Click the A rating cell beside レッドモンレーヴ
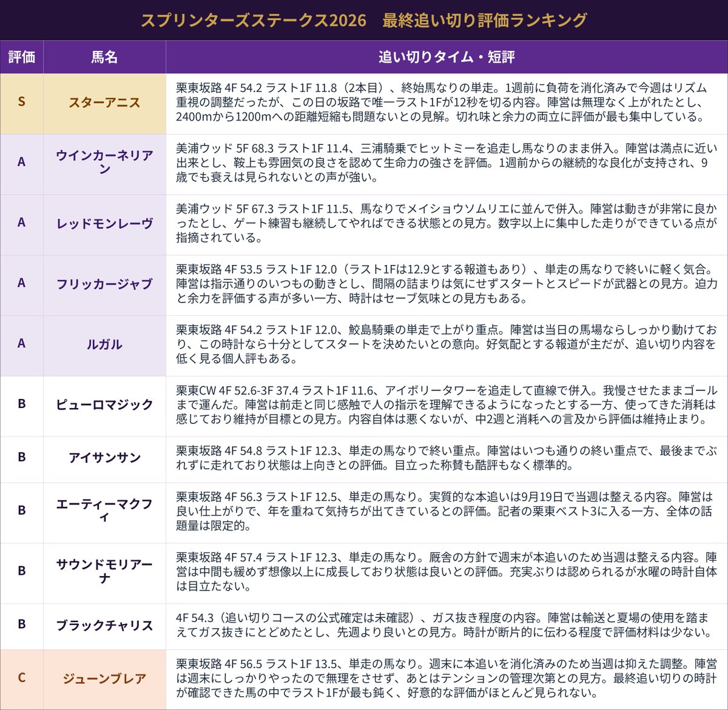The width and height of the screenshot is (728, 710). pos(22,225)
